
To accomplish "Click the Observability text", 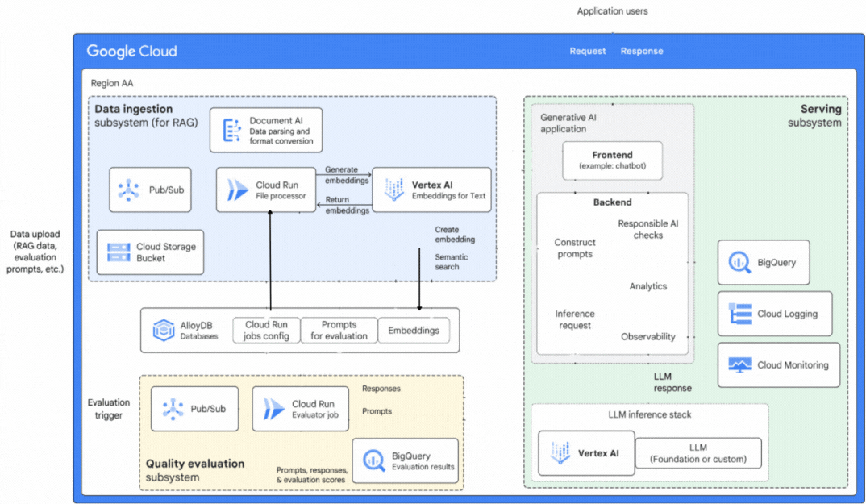I will point(647,336).
